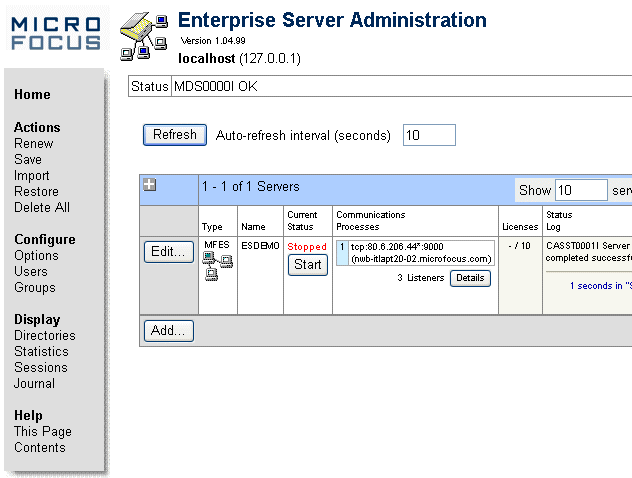Click the Refresh button
This screenshot has width=632, height=478.
(x=175, y=135)
